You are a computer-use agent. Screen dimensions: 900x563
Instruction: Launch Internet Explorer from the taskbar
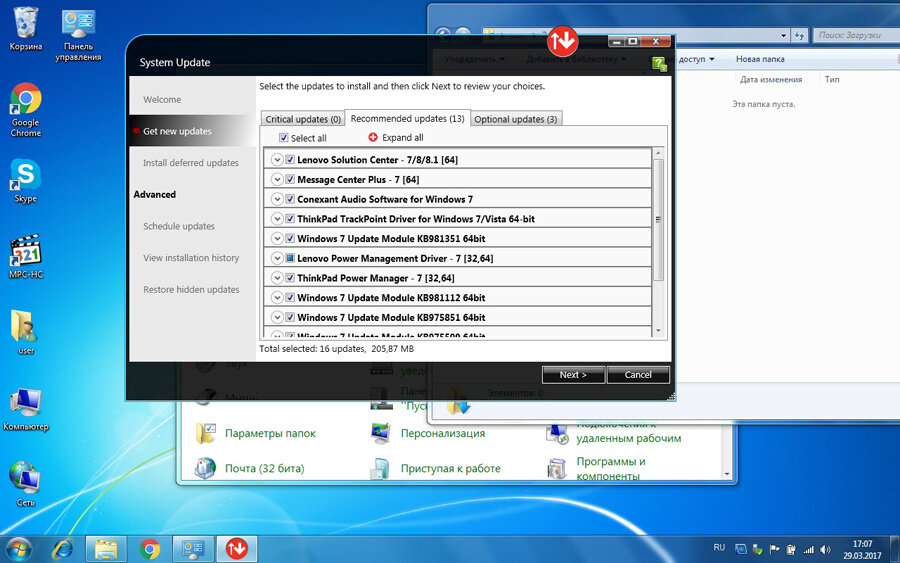tap(63, 549)
